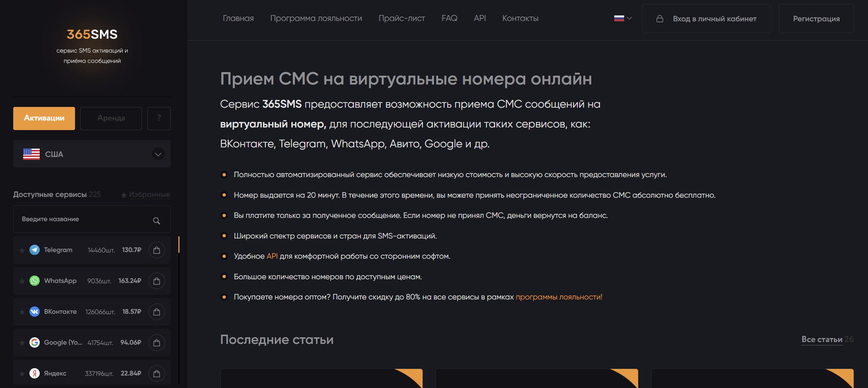The height and width of the screenshot is (388, 868).
Task: Click the Russian flag language icon
Action: point(619,18)
